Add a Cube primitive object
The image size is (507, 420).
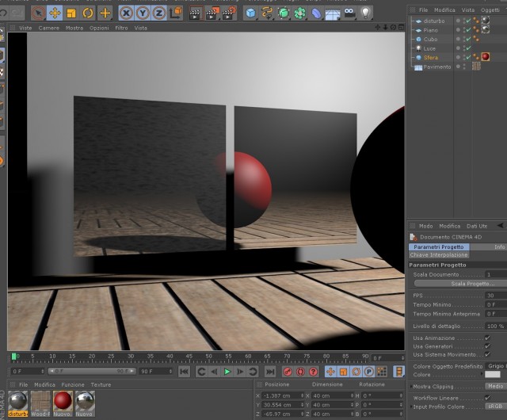click(251, 13)
